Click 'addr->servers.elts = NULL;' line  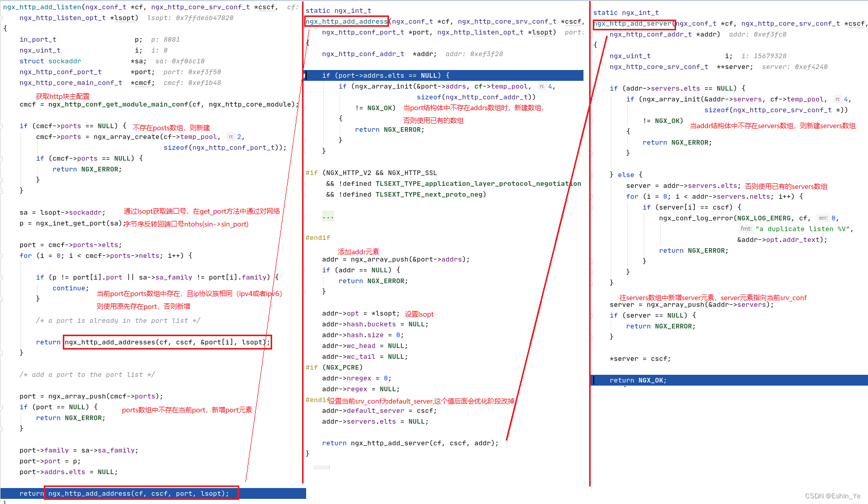375,422
